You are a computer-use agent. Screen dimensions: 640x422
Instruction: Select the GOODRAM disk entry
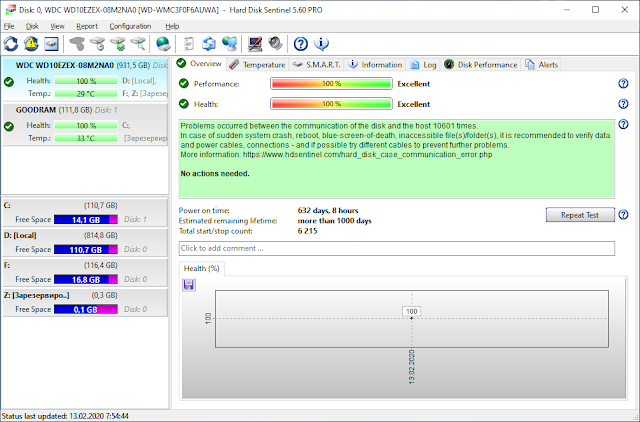point(85,124)
